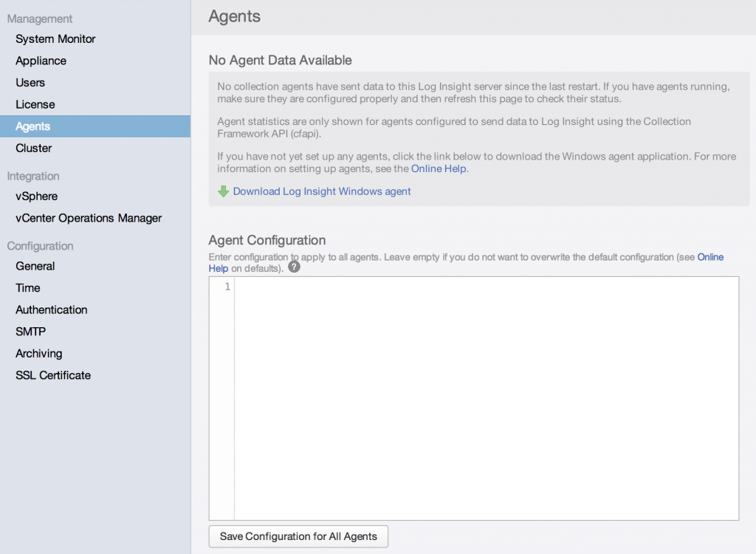View the License settings

pos(35,104)
